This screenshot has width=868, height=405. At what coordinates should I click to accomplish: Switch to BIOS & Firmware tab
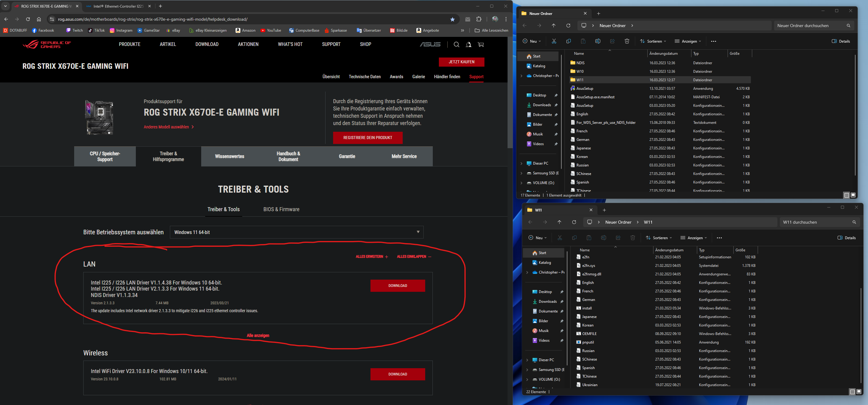pos(281,209)
